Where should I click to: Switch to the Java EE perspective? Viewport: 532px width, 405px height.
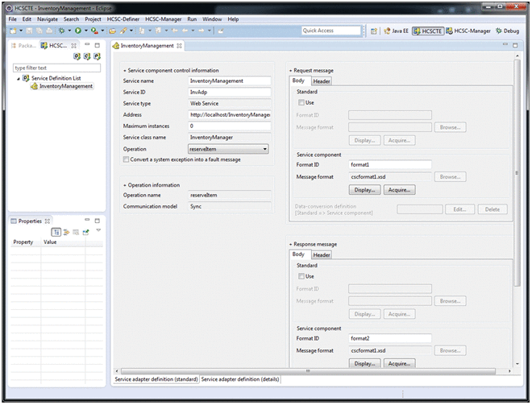[x=395, y=31]
